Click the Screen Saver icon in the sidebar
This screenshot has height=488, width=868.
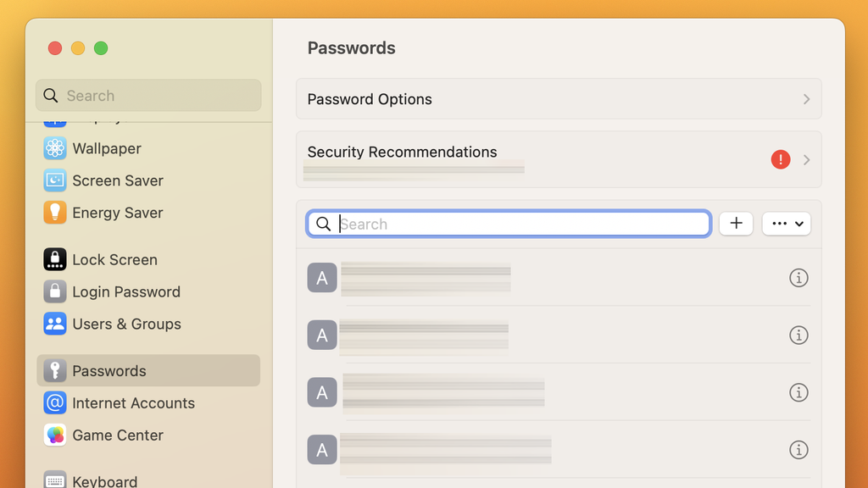54,180
